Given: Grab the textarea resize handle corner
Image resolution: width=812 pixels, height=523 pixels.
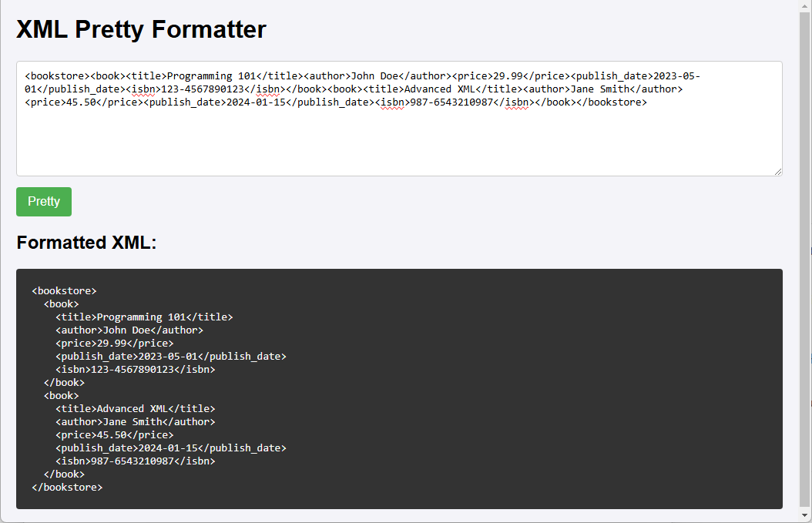Looking at the screenshot, I should pyautogui.click(x=778, y=172).
